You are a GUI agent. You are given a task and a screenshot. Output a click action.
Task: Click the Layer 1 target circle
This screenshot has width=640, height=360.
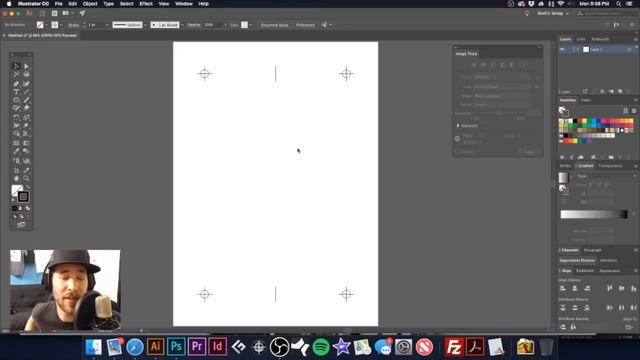click(629, 49)
